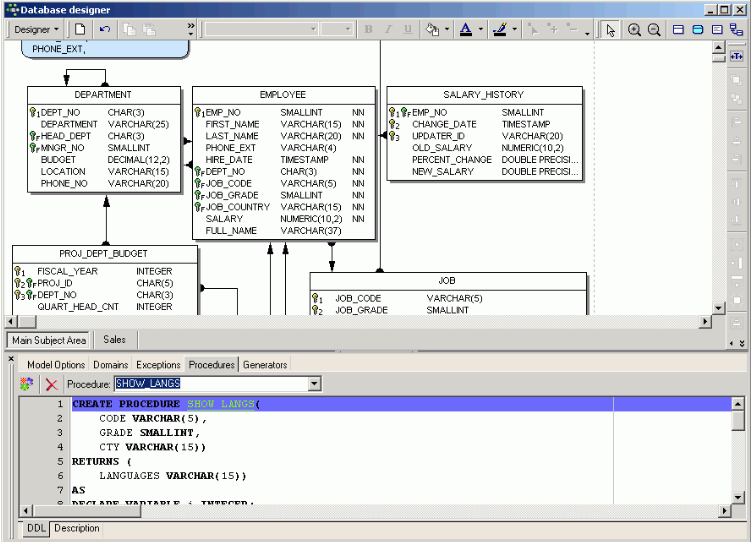
Task: Close the bottom panel with small x
Action: pyautogui.click(x=11, y=359)
